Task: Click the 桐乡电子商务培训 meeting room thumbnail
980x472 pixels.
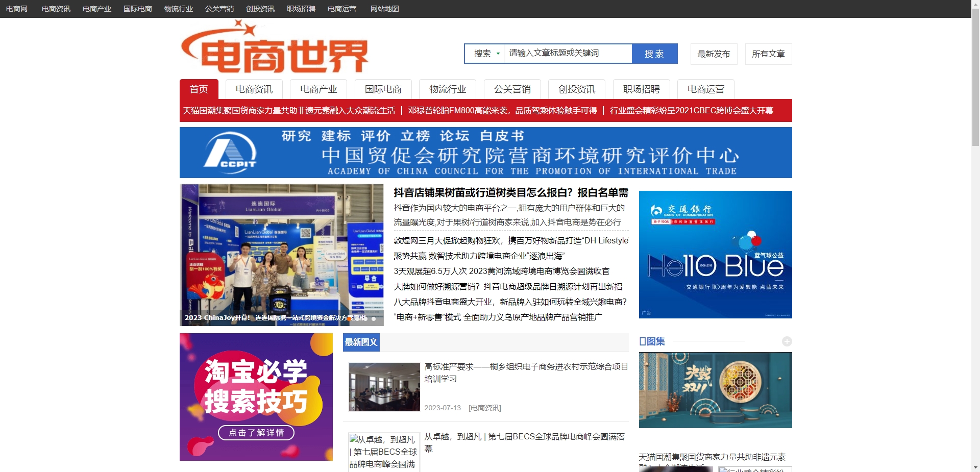Action: pyautogui.click(x=384, y=387)
